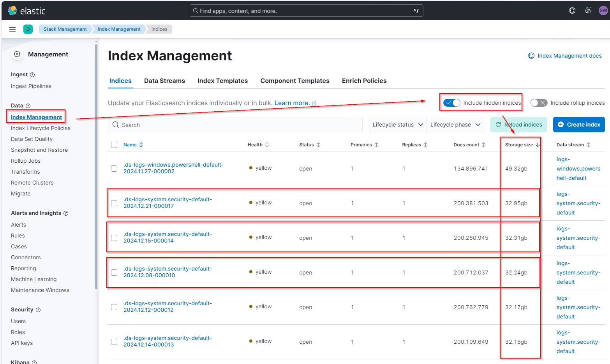Image resolution: width=610 pixels, height=364 pixels.
Task: Select checkbox for index 2024.12.21-000017
Action: click(x=114, y=203)
